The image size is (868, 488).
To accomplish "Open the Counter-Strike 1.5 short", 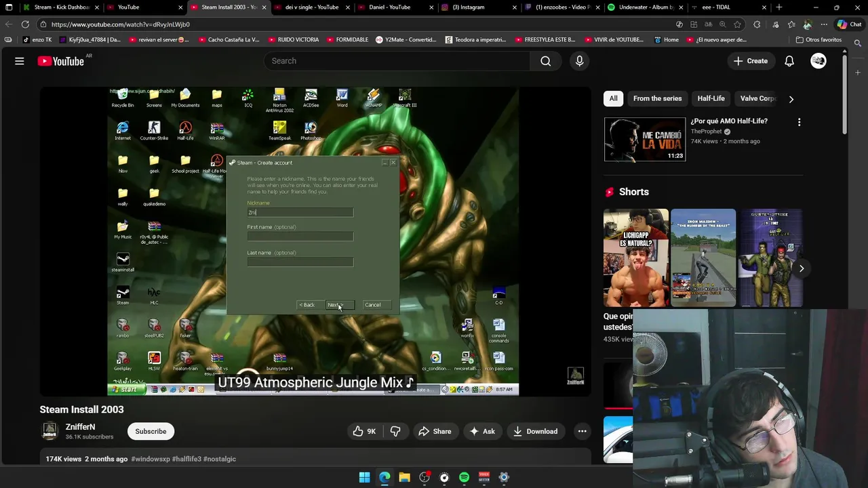I will click(x=770, y=258).
